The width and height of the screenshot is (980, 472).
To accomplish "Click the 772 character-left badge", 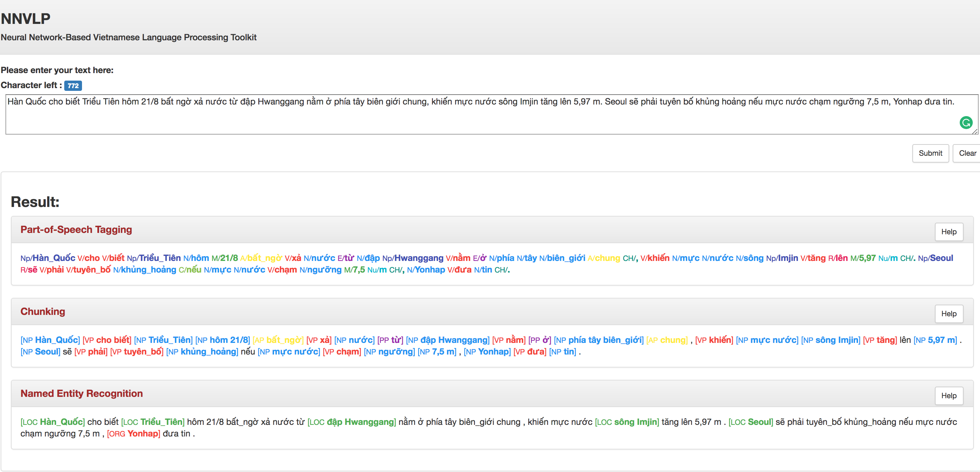I will pyautogui.click(x=73, y=86).
